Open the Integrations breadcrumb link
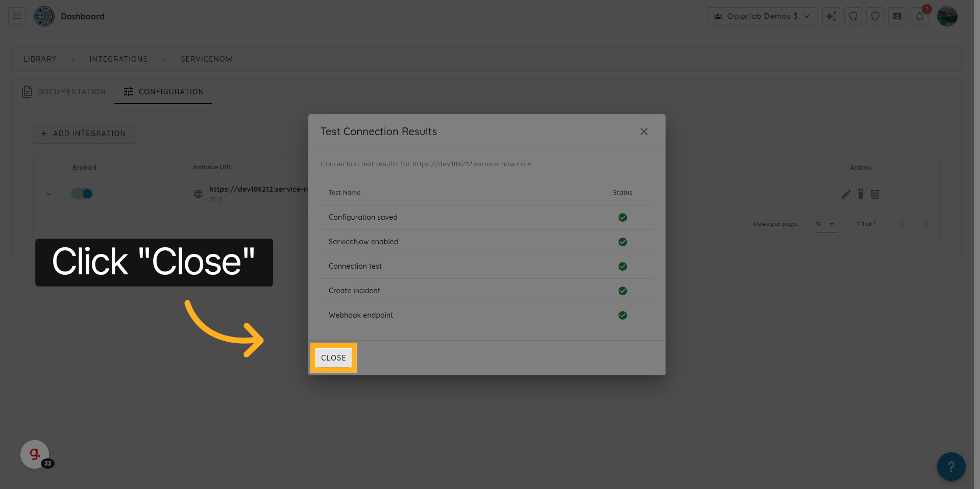This screenshot has height=489, width=980. (x=118, y=59)
